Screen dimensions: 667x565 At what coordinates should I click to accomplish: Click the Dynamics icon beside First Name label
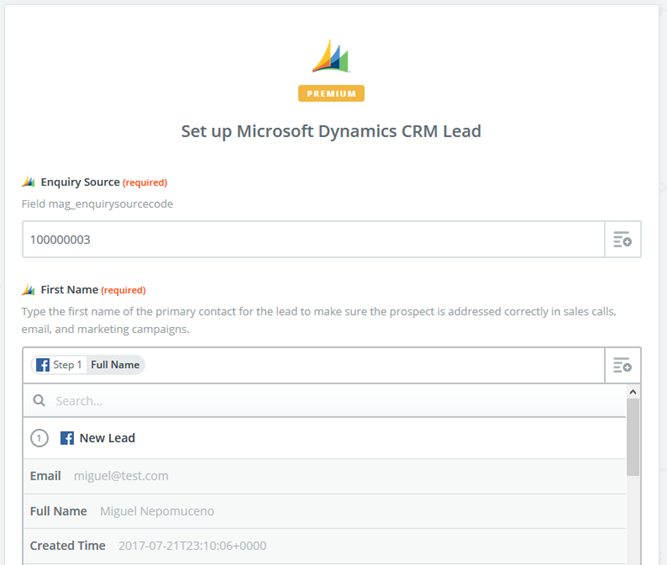[29, 290]
